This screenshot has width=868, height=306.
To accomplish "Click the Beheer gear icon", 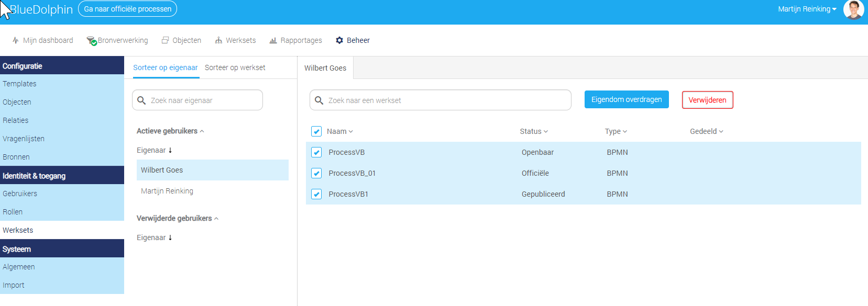I will (x=339, y=40).
